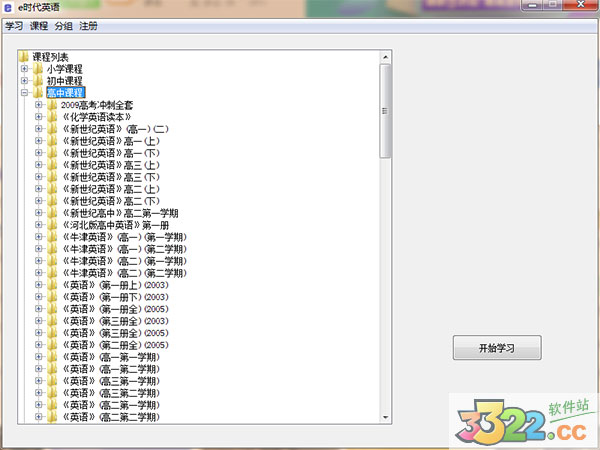Click the folder icon of 《河北版高中英语》第一册
Image resolution: width=600 pixels, height=450 pixels.
[52, 225]
